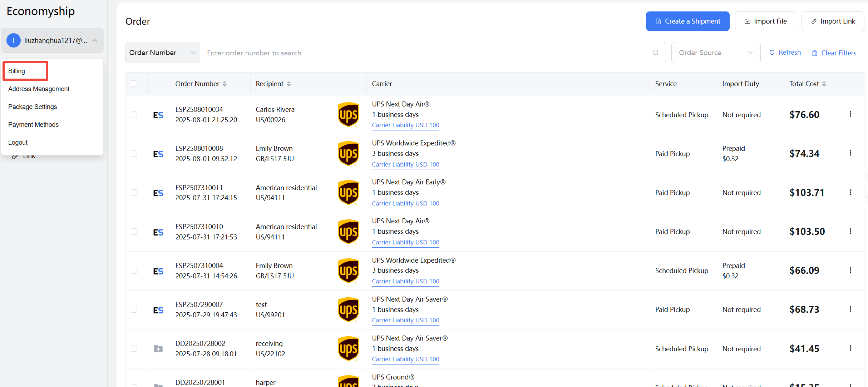Open the Order Number search type dropdown
The image size is (868, 387).
[x=163, y=53]
